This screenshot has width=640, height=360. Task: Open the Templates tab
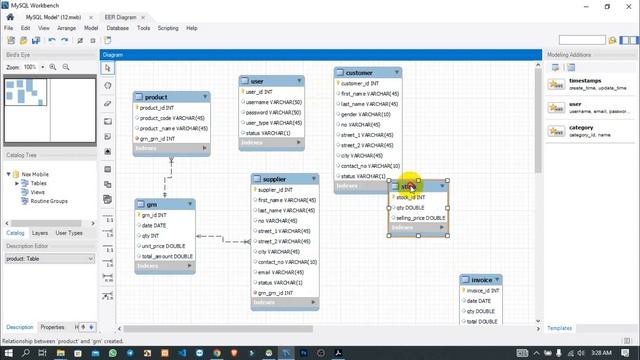[559, 328]
